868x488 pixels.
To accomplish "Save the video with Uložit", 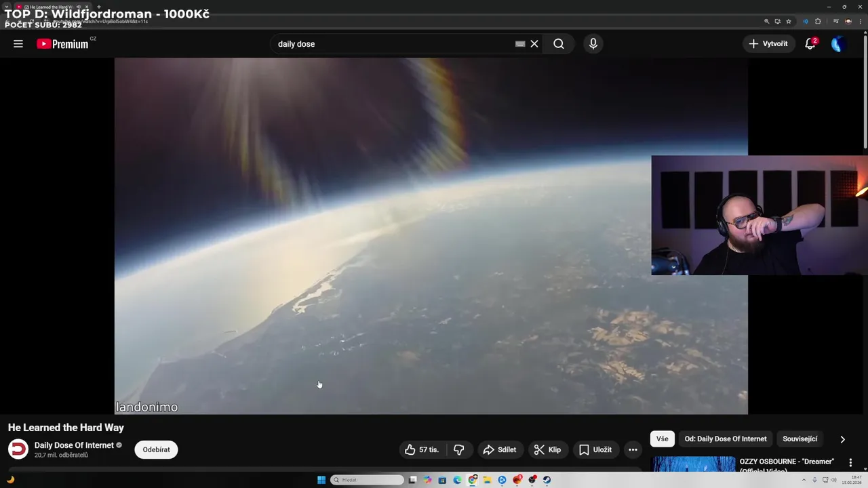I will point(595,449).
